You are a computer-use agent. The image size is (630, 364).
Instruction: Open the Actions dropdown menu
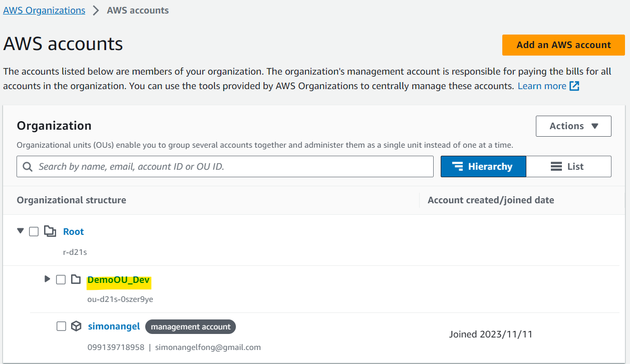573,126
